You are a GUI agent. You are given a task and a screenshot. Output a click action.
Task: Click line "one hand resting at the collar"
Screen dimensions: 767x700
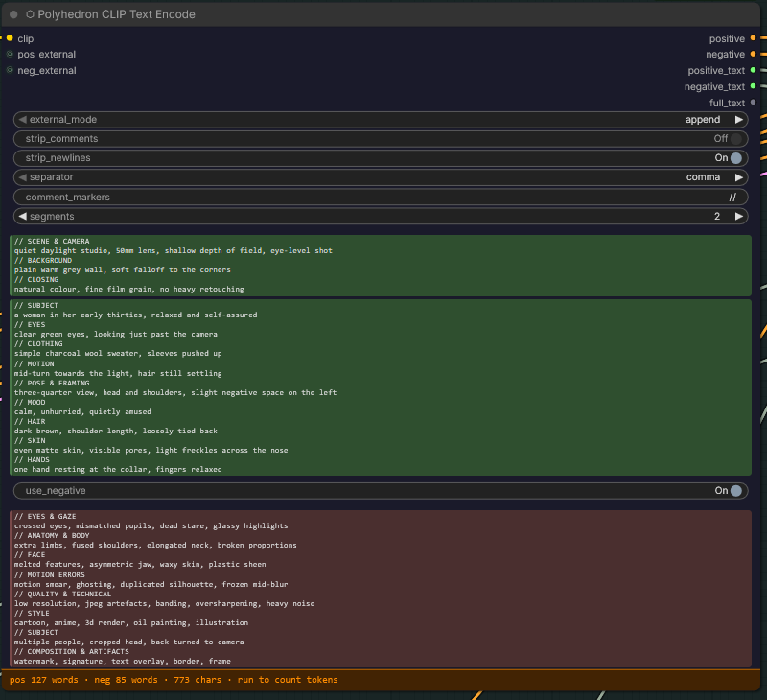(x=118, y=469)
